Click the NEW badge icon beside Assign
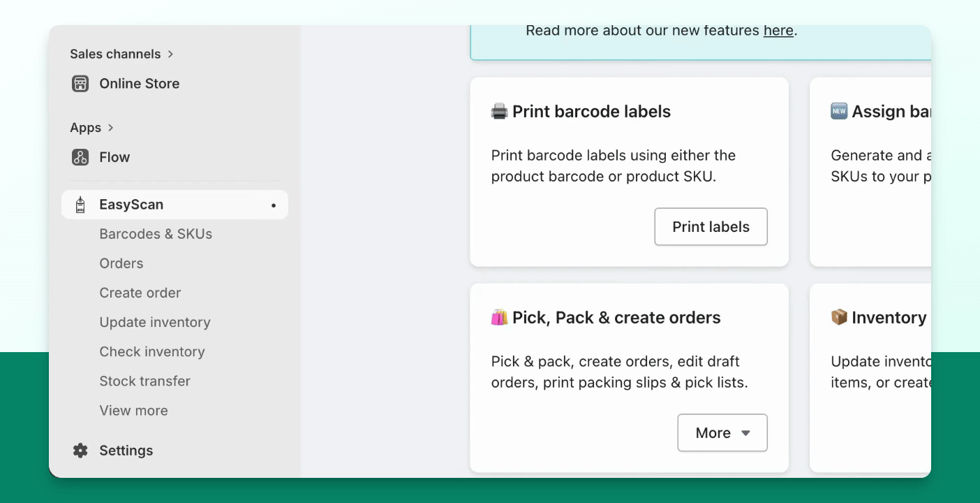The height and width of the screenshot is (503, 980). 839,112
